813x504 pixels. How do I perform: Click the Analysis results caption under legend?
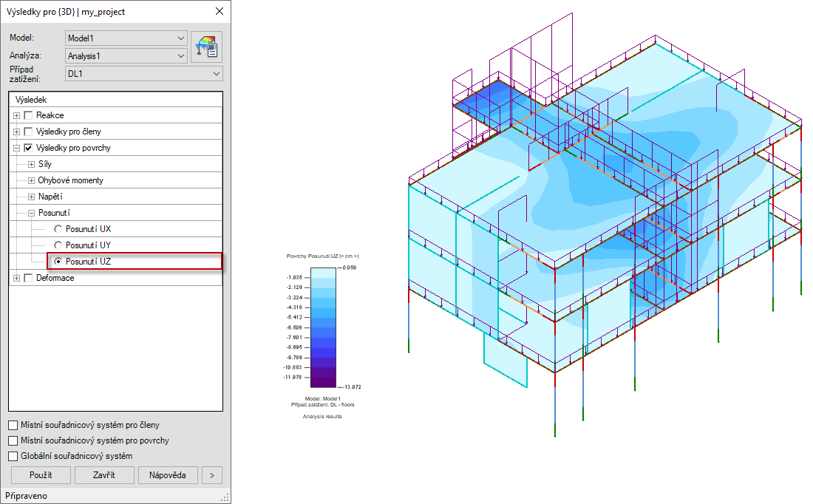click(x=322, y=416)
